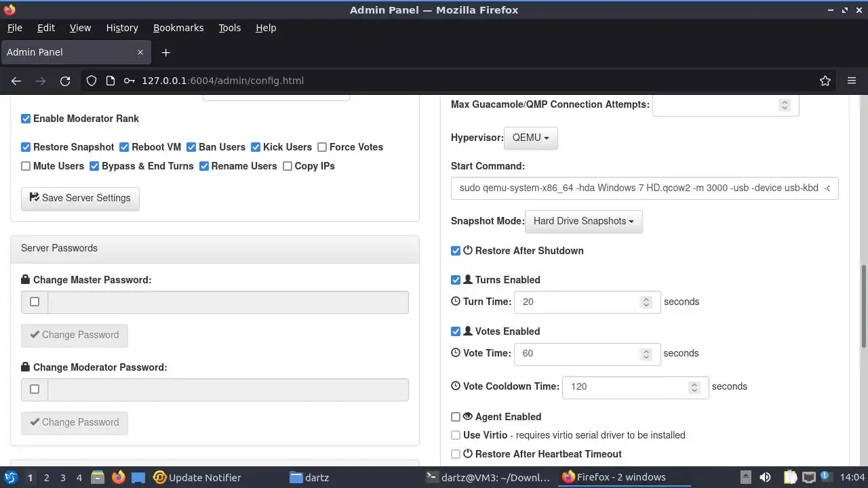
Task: Check the Agent Enabled option
Action: [456, 417]
